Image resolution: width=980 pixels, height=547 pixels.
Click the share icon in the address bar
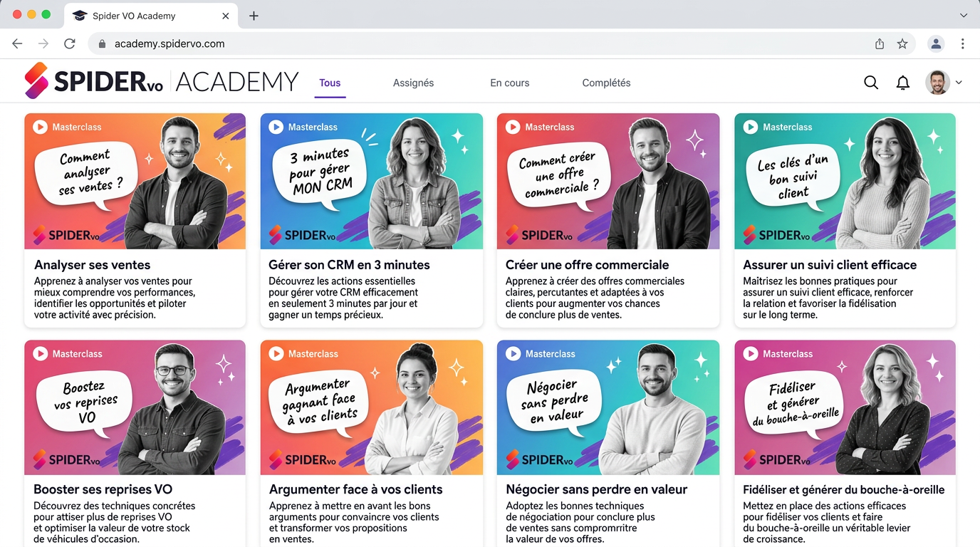(880, 43)
